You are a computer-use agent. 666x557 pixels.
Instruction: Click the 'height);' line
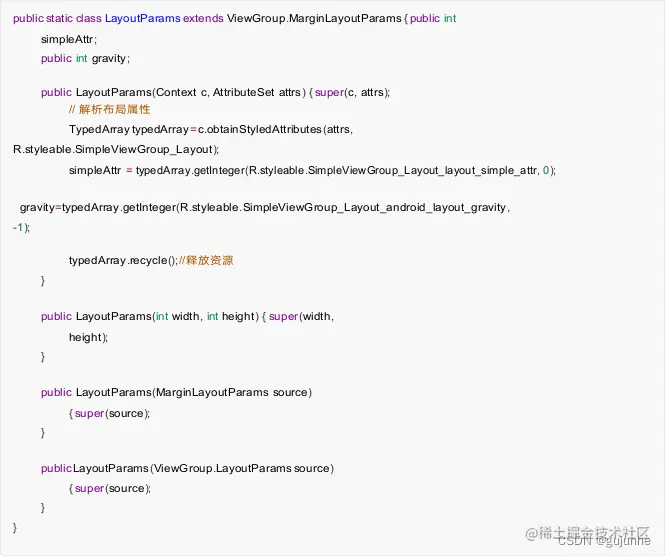coord(88,337)
